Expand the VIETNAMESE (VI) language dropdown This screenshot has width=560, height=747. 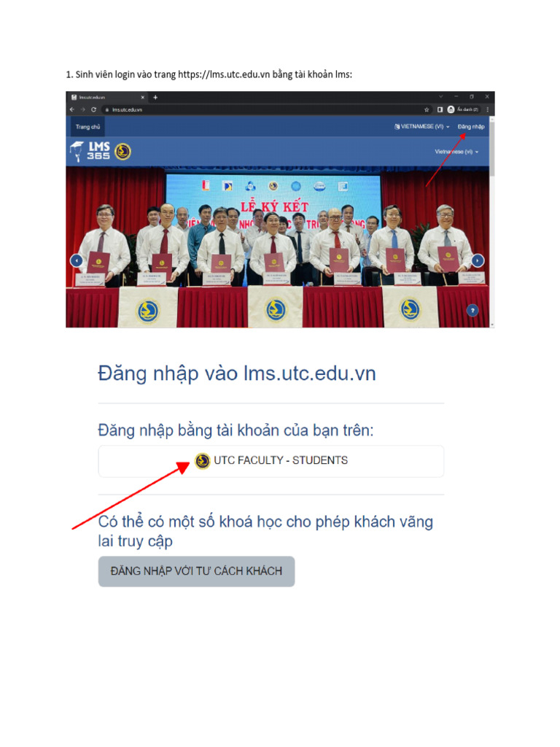click(x=422, y=127)
